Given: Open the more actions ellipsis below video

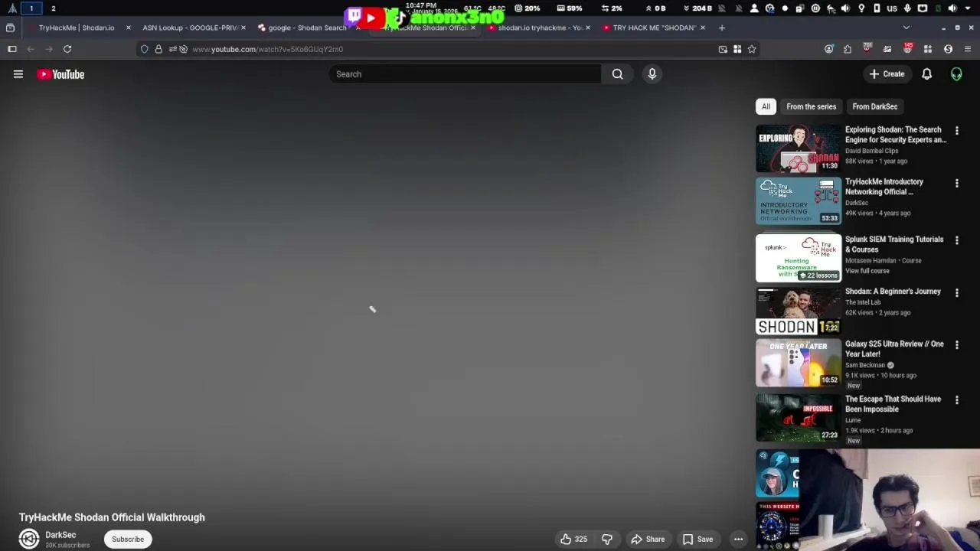Looking at the screenshot, I should pos(738,539).
